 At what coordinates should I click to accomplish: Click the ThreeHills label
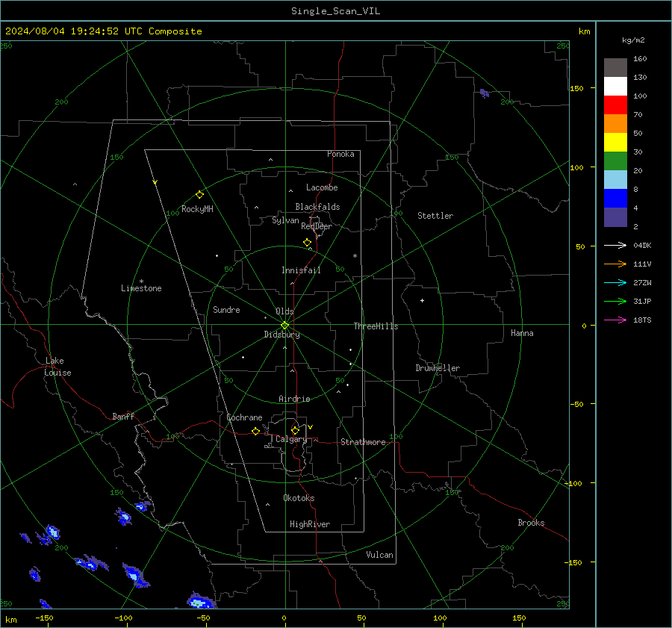(376, 326)
